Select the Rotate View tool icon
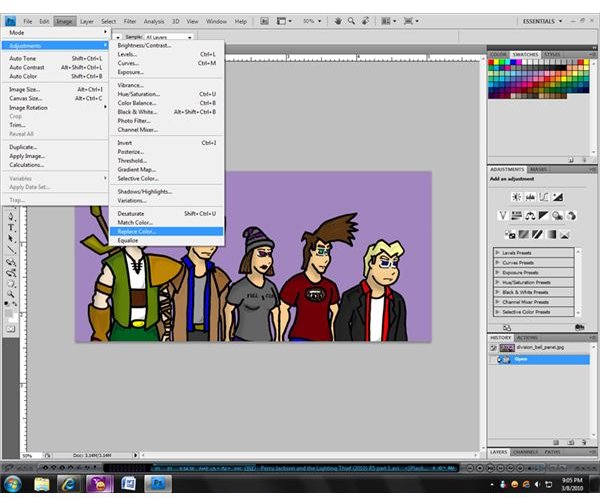Screen dimensions: 600x498 pyautogui.click(x=365, y=21)
